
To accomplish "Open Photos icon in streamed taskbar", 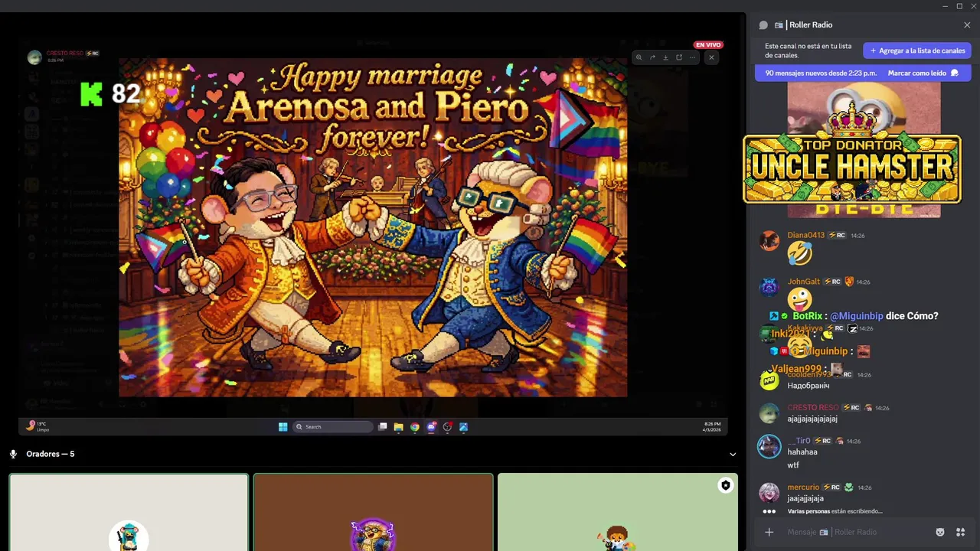I will coord(463,427).
